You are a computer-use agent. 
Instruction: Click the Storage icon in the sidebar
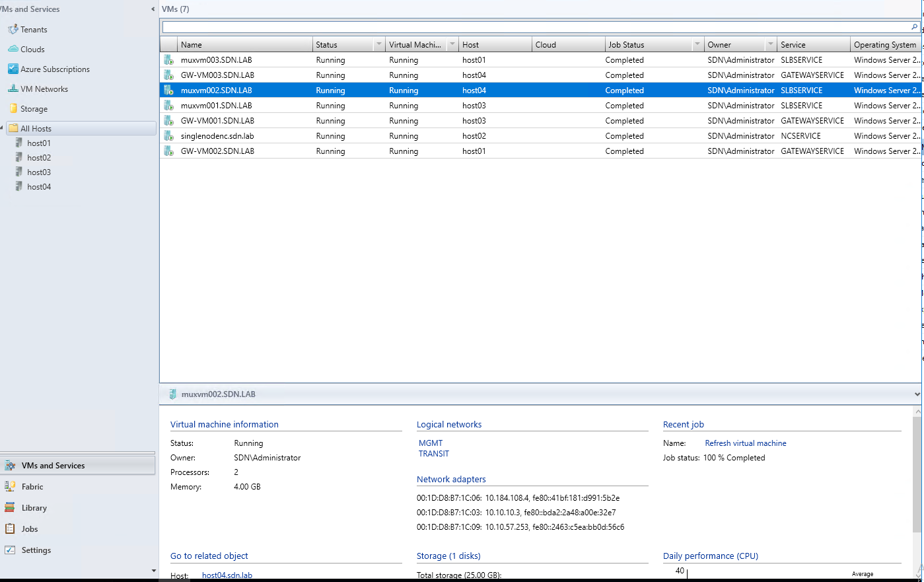coord(13,108)
